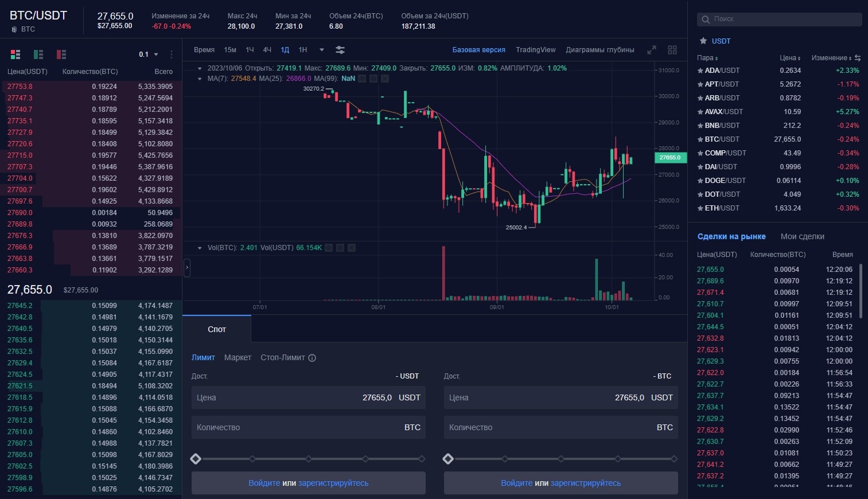Favorite BNB/USDT with its star
Viewport: 868px width, 499px height.
point(700,126)
